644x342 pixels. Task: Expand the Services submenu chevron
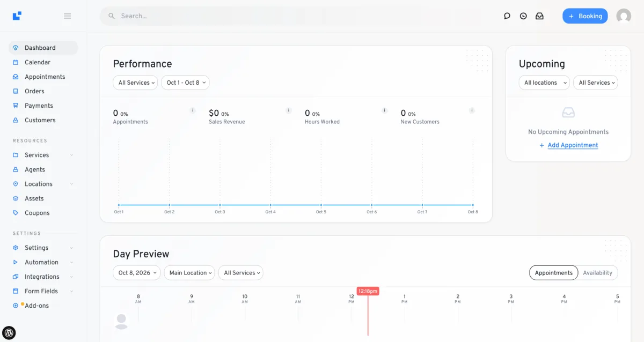click(71, 155)
